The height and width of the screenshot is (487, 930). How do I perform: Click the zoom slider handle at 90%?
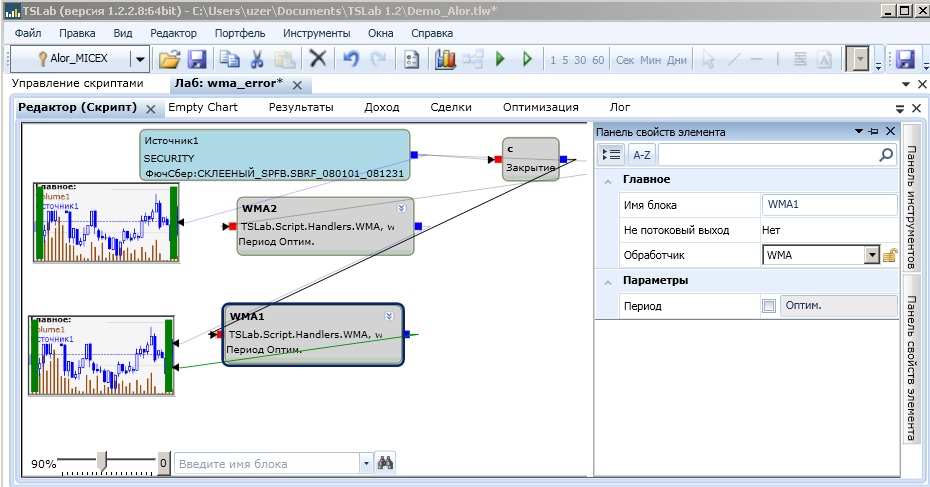point(100,460)
